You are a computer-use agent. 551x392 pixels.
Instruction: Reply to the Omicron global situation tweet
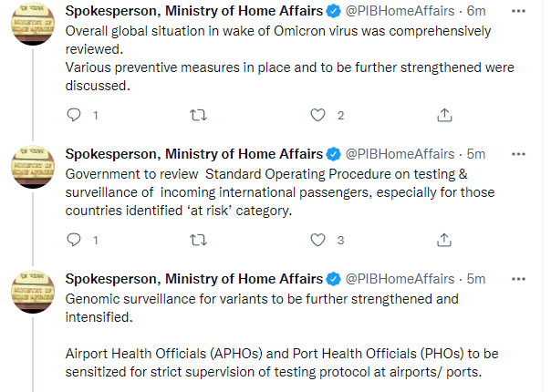coord(78,115)
